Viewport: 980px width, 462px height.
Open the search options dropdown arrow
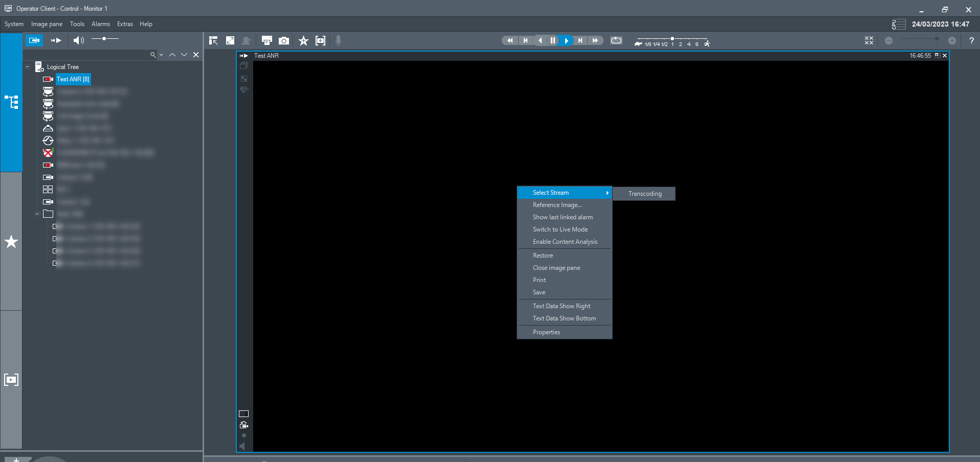tap(162, 55)
